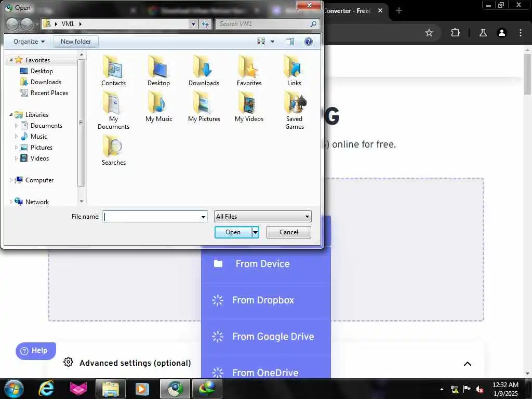Image resolution: width=532 pixels, height=399 pixels.
Task: Select My Documents folder
Action: [x=113, y=110]
